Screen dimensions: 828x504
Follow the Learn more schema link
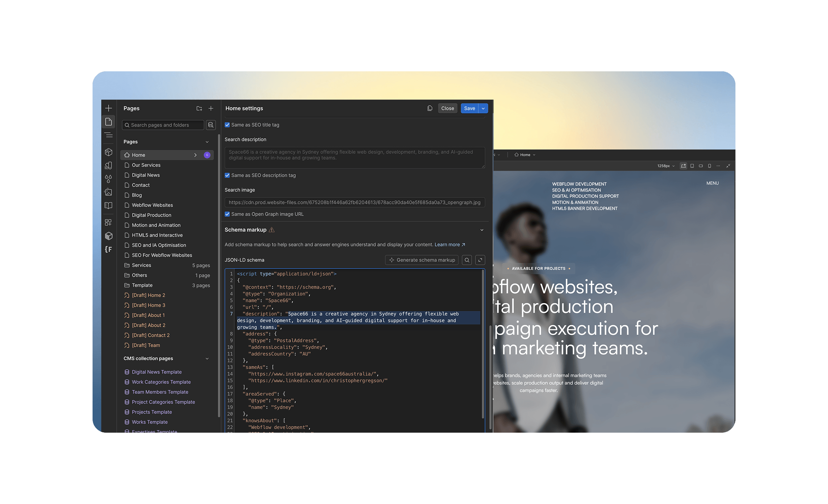[x=450, y=244]
